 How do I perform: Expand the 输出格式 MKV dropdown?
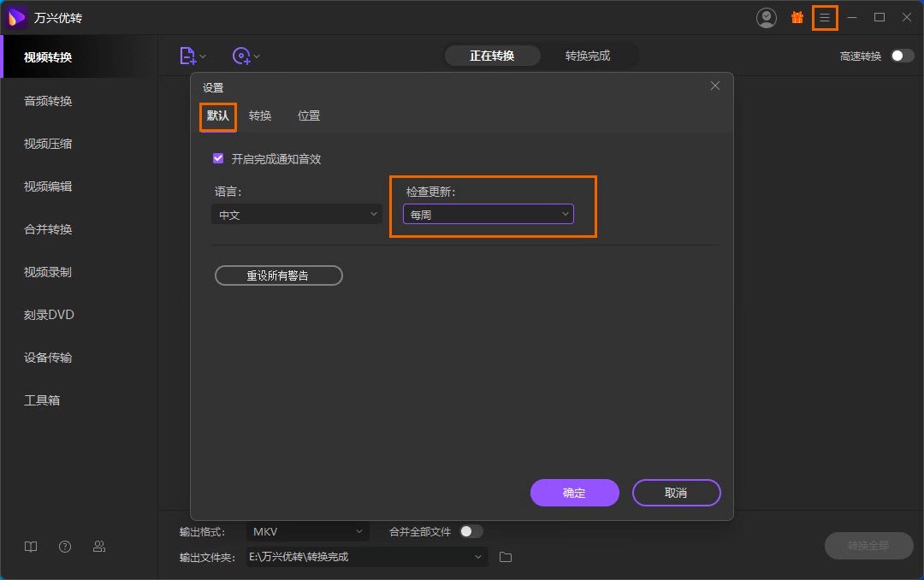click(x=307, y=532)
